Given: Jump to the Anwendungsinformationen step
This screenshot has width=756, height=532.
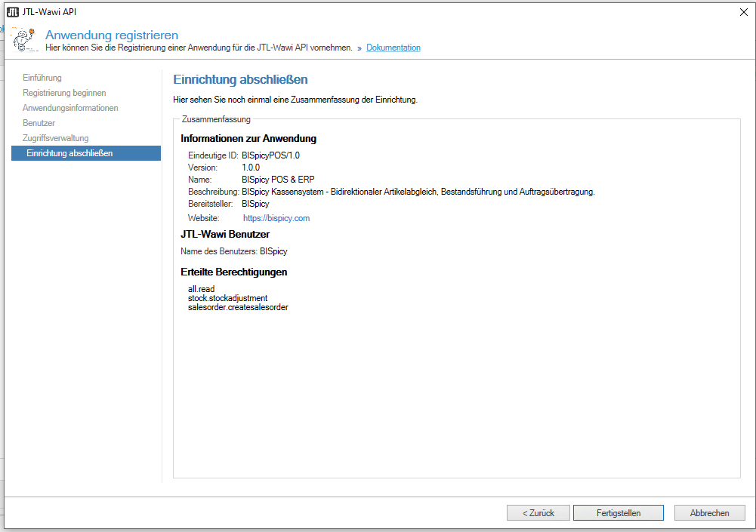Looking at the screenshot, I should [70, 108].
